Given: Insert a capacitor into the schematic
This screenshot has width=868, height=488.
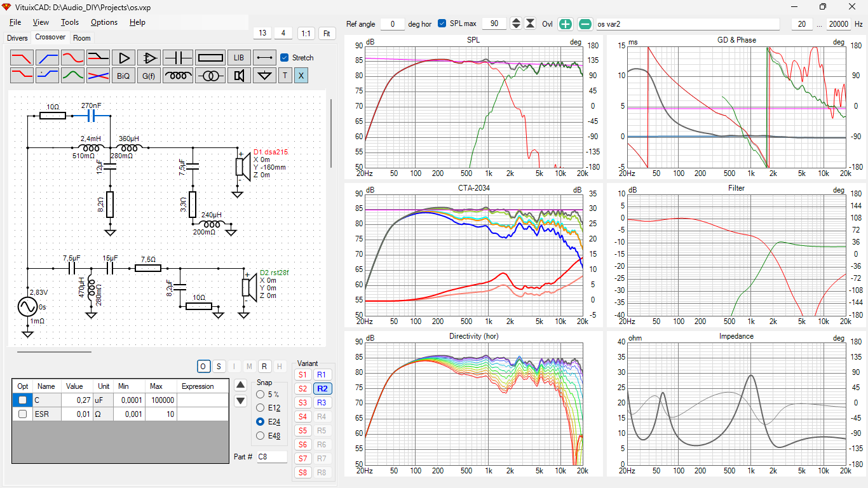Looking at the screenshot, I should 178,58.
